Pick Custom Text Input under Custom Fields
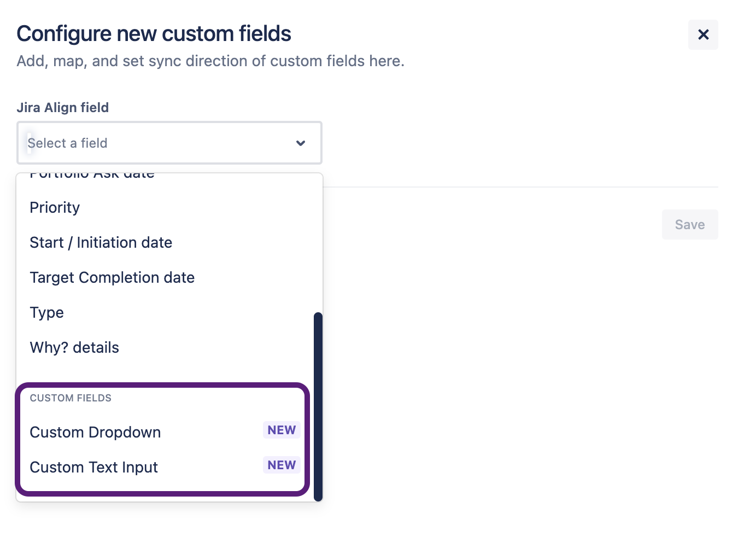The height and width of the screenshot is (560, 738). click(x=93, y=467)
